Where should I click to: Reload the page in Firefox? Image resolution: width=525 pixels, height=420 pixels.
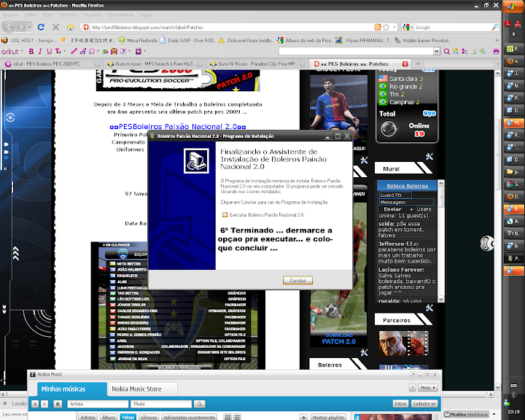coord(41,27)
